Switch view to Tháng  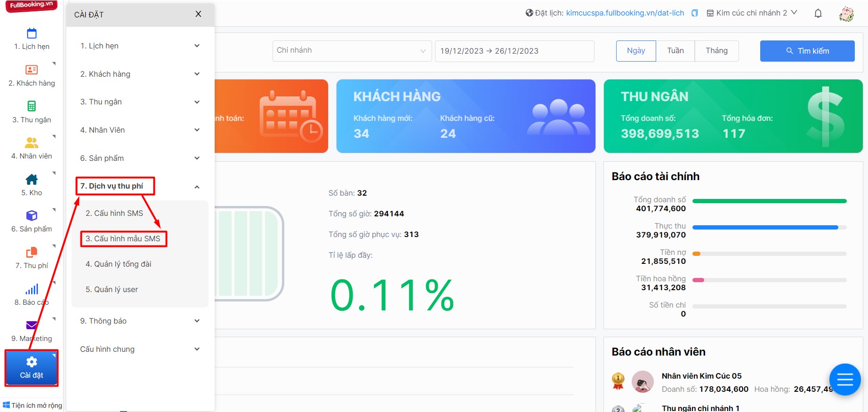click(x=716, y=51)
